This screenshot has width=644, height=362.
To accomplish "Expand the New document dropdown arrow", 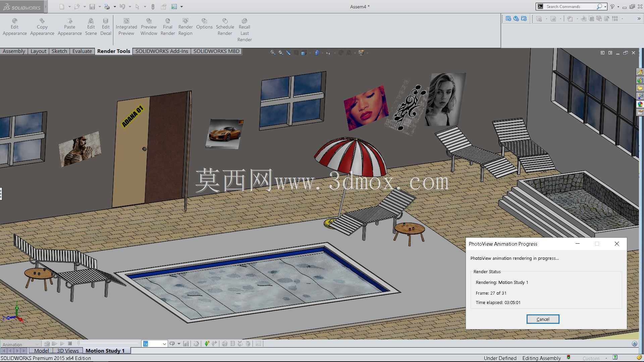I will [x=69, y=7].
